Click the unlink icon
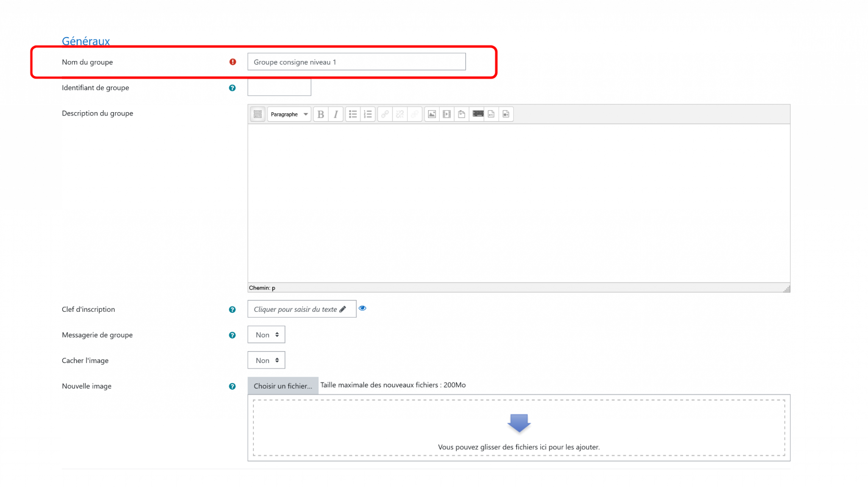Viewport: 868px width, 488px height. (400, 114)
